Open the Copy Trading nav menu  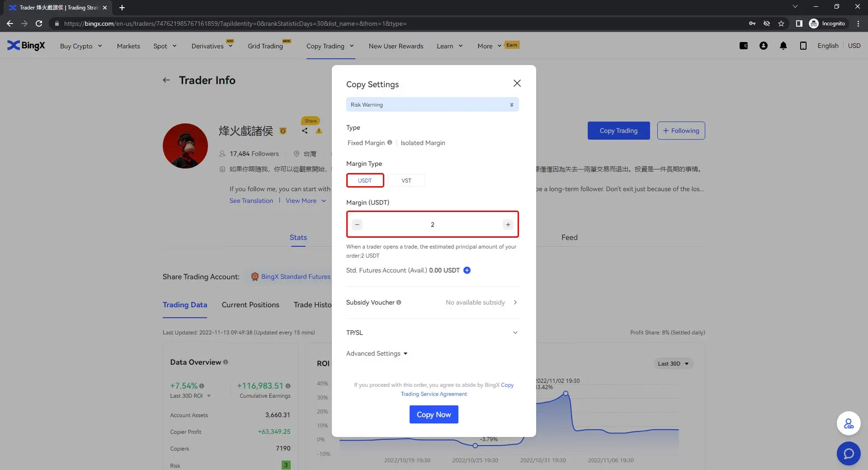330,46
